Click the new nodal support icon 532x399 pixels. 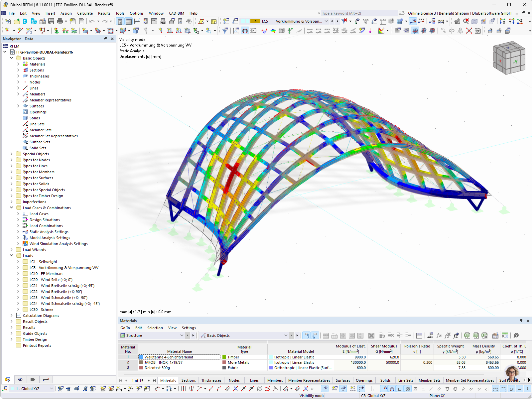click(x=57, y=31)
